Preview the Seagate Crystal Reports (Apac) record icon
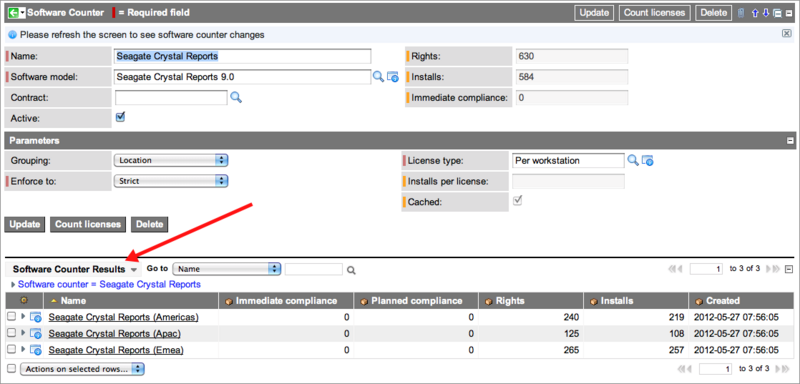Viewport: 800px width, 384px height. (36, 334)
